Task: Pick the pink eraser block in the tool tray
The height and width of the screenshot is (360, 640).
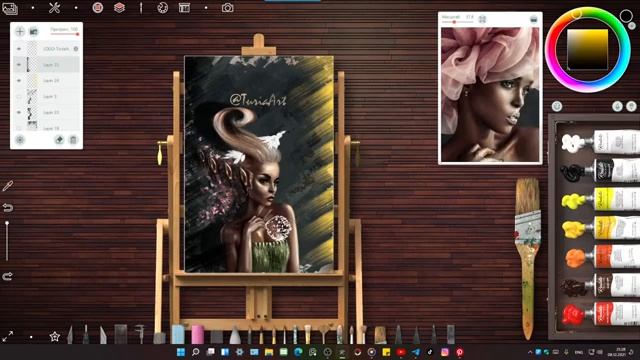Action: point(198,334)
